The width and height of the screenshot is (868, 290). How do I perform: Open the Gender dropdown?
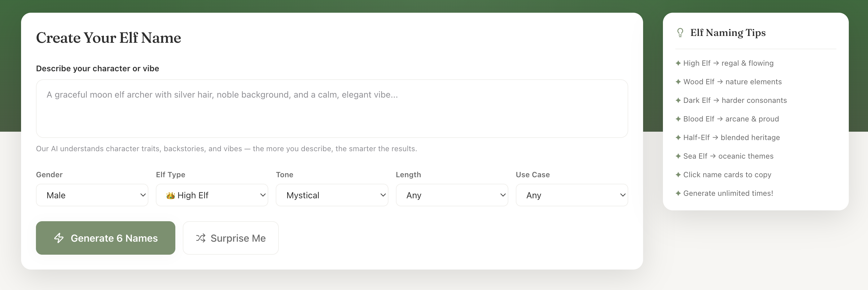point(92,195)
